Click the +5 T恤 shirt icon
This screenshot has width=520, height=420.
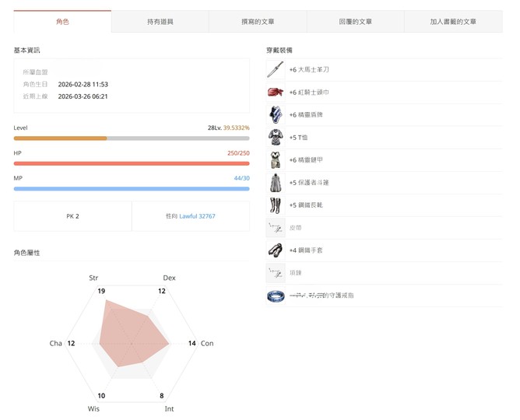point(275,138)
